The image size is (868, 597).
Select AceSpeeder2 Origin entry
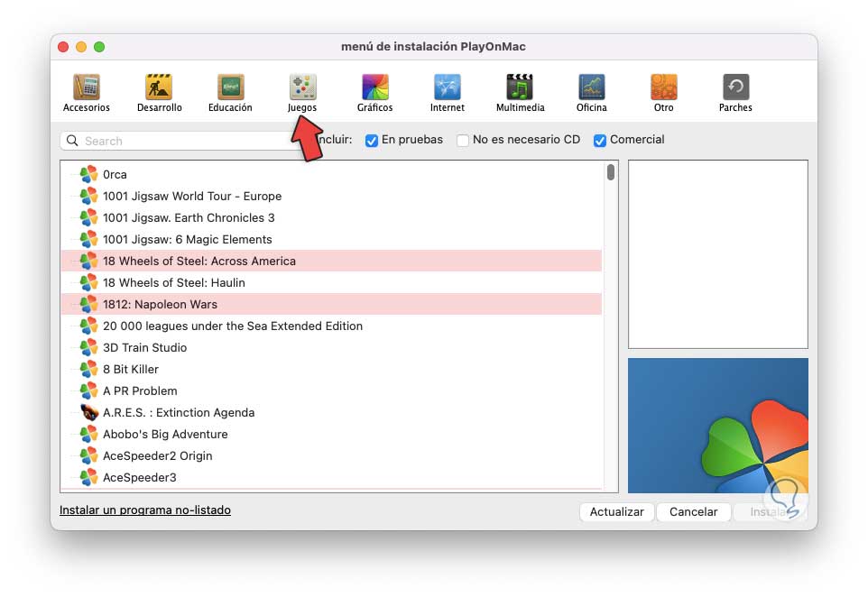pyautogui.click(x=331, y=455)
